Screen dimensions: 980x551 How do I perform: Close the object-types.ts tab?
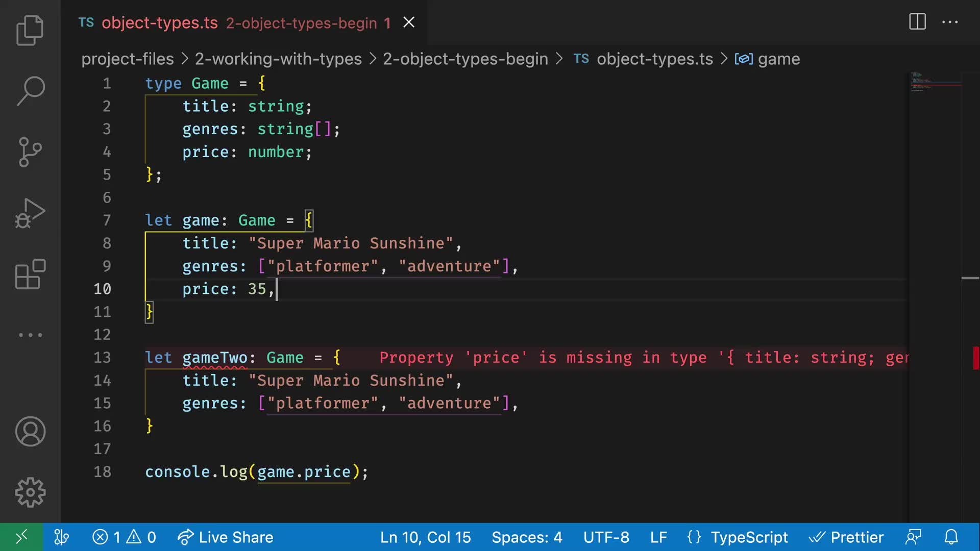[409, 22]
